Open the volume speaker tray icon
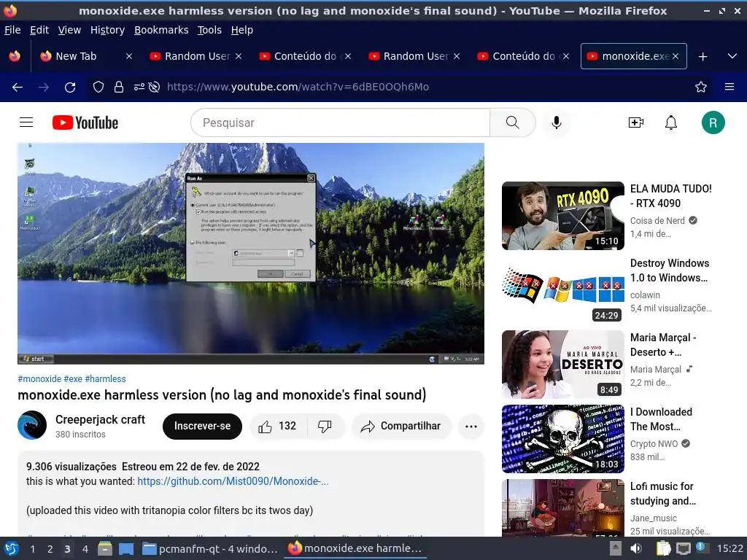 [636, 548]
